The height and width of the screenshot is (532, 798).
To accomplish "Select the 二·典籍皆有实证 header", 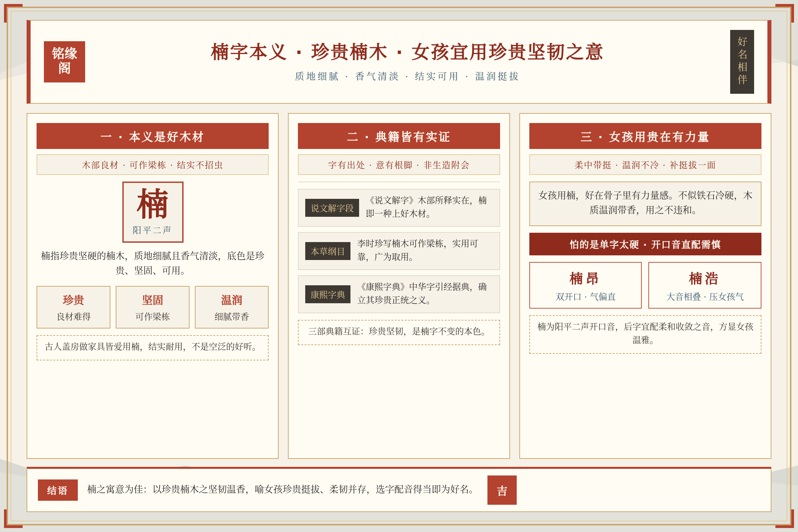I will pyautogui.click(x=399, y=136).
